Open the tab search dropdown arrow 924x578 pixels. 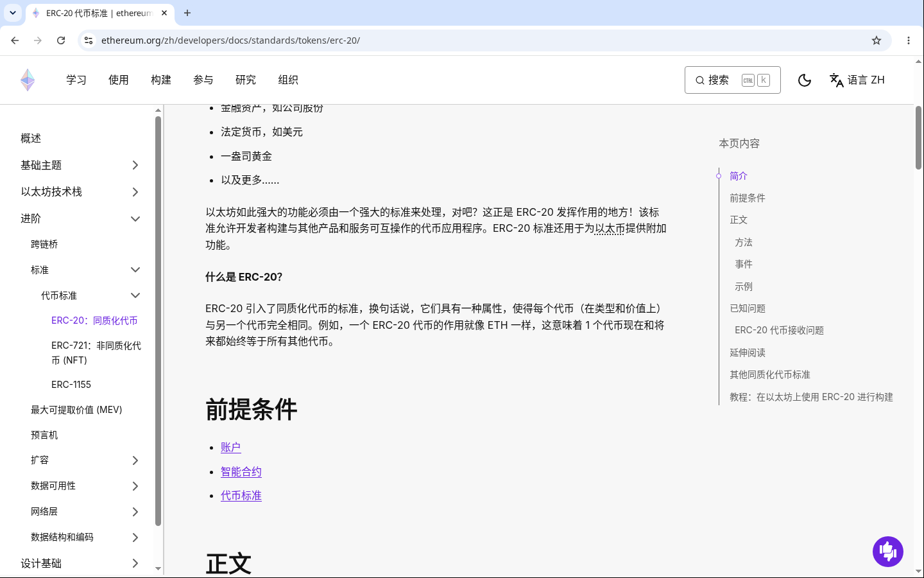(13, 13)
